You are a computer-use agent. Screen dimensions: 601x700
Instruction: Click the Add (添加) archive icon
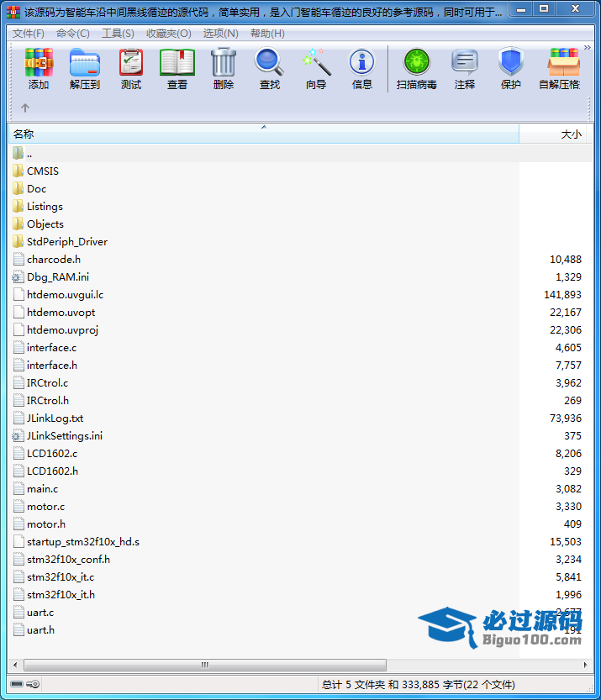(x=39, y=68)
